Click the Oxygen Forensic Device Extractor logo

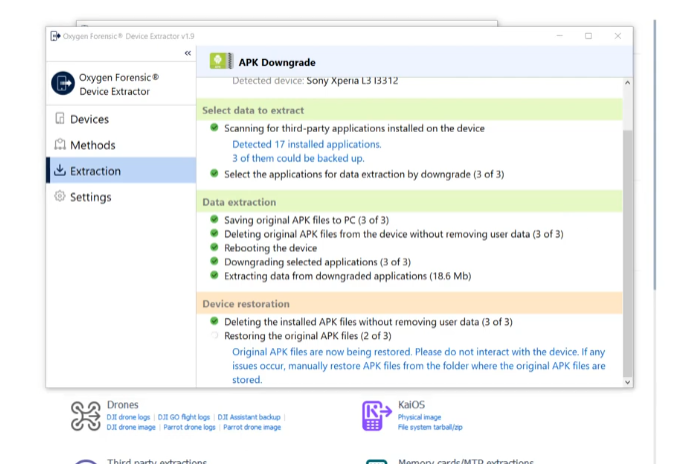(x=63, y=83)
